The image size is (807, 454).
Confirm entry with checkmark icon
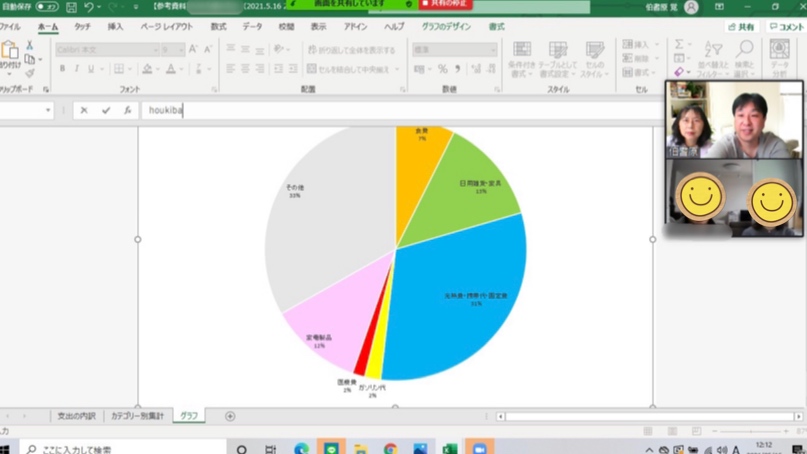(106, 111)
